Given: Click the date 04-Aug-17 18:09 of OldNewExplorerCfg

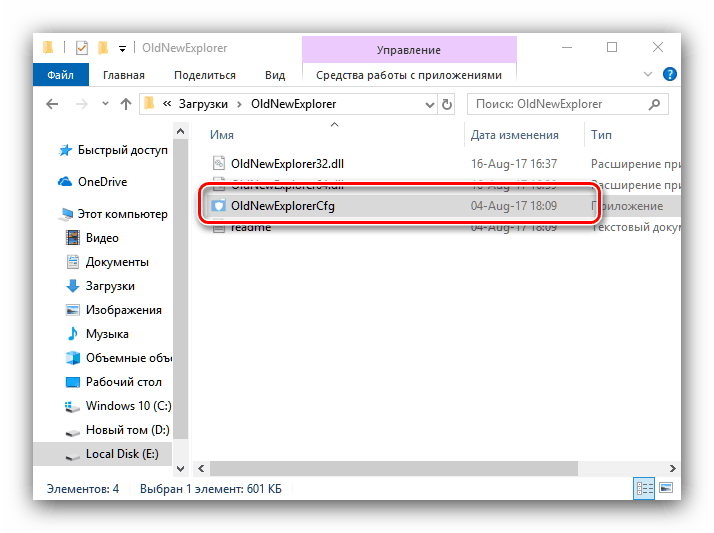Looking at the screenshot, I should click(514, 206).
